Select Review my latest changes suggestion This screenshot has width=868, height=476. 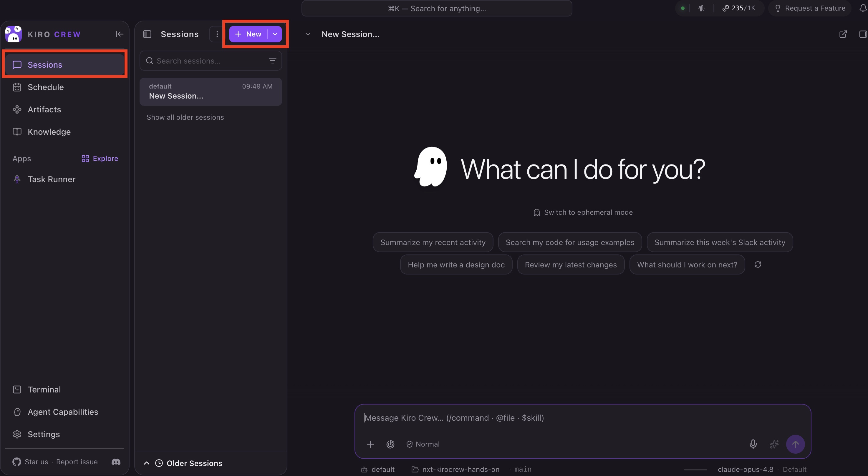click(x=571, y=264)
